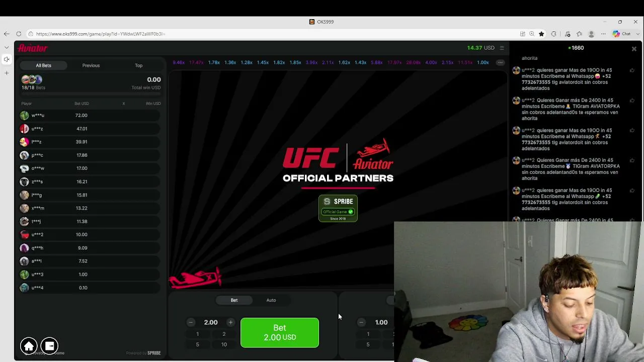Select player u***z avatar
Viewport: 644px width, 362px height.
(x=24, y=129)
